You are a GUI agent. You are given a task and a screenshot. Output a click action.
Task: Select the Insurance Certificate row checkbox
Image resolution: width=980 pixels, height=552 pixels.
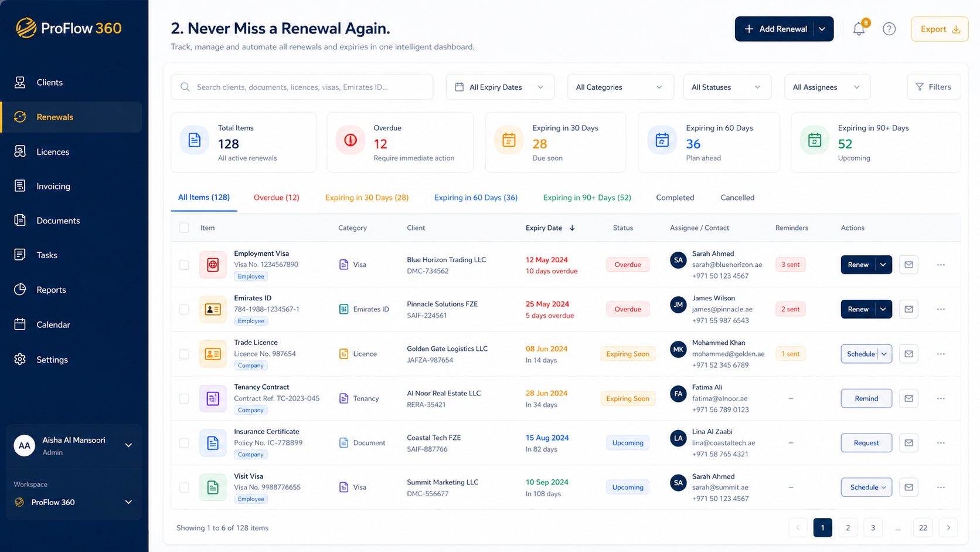tap(184, 443)
